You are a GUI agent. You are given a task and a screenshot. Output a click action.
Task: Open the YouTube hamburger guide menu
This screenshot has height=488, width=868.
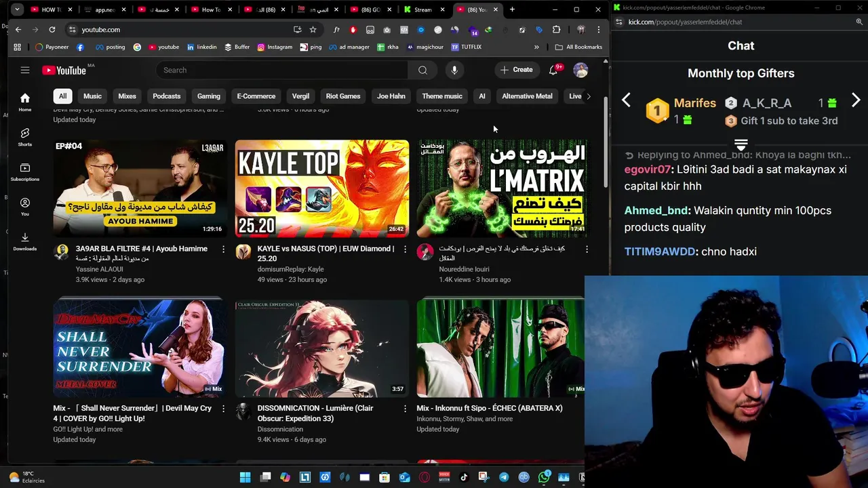click(25, 70)
